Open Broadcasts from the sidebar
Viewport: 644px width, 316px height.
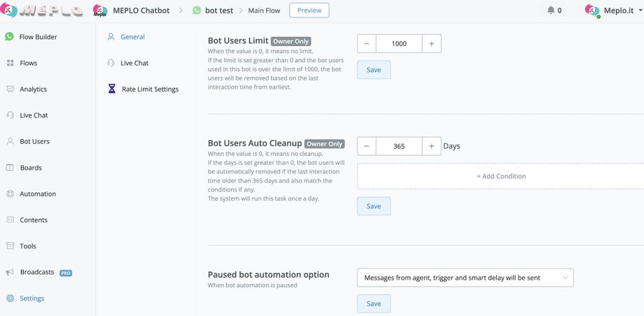click(x=37, y=272)
